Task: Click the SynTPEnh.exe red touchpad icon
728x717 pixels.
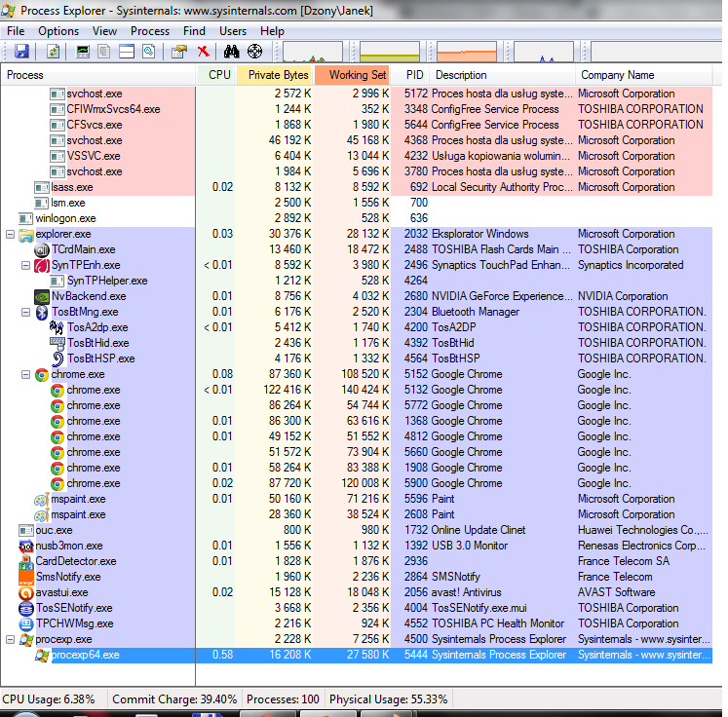Action: [42, 265]
